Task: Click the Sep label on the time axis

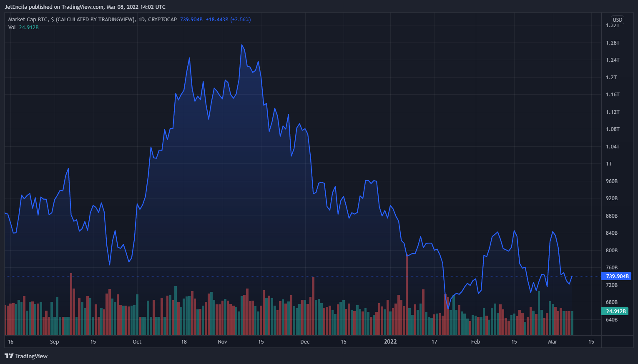Action: [x=54, y=341]
